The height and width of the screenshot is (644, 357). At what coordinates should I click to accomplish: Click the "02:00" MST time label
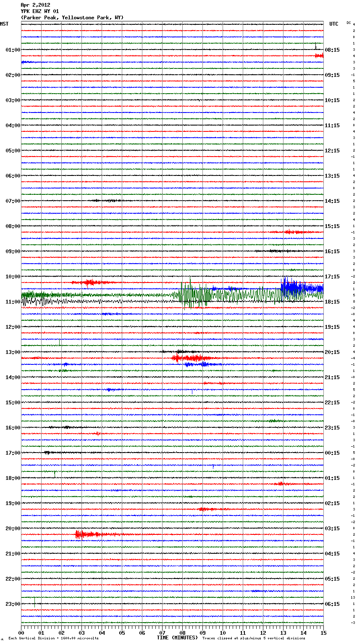13,75
